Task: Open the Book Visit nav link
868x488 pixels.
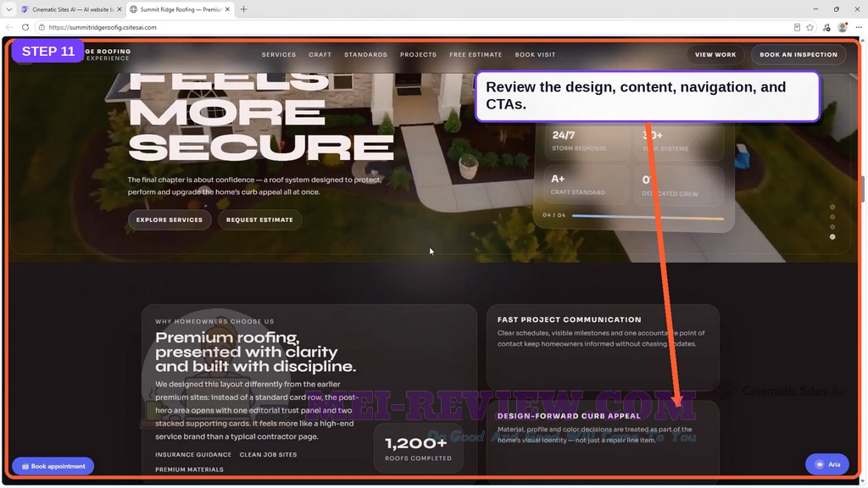Action: (535, 55)
